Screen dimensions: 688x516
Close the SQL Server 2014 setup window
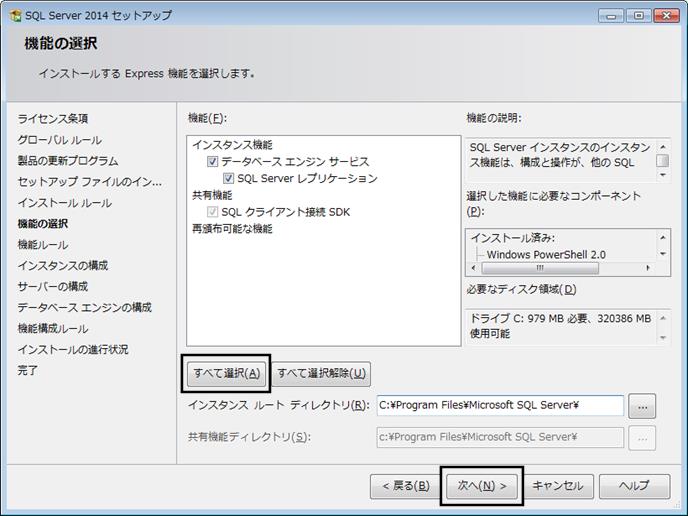666,16
